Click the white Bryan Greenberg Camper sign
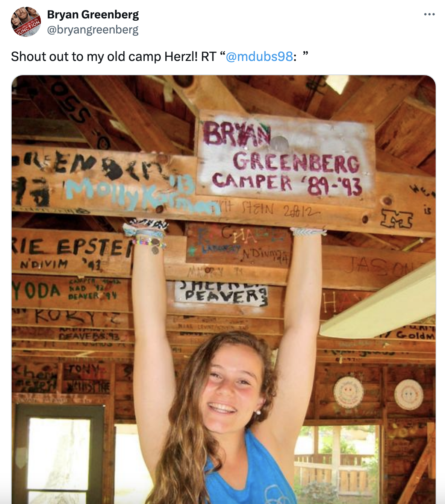This screenshot has width=445, height=504. [286, 158]
